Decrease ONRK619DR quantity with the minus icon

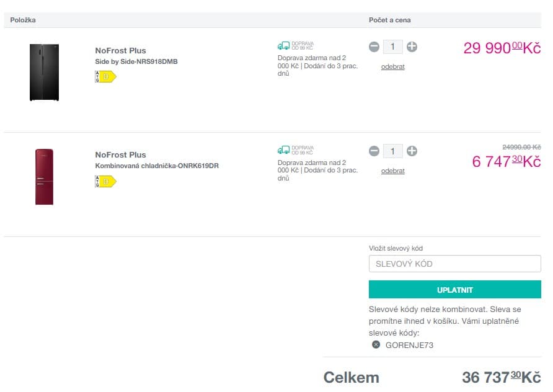(x=374, y=151)
